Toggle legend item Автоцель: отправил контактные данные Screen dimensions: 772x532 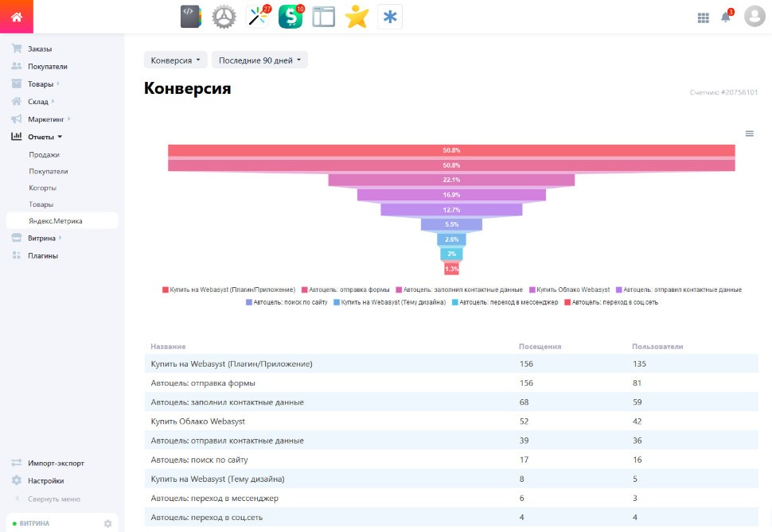tap(679, 289)
